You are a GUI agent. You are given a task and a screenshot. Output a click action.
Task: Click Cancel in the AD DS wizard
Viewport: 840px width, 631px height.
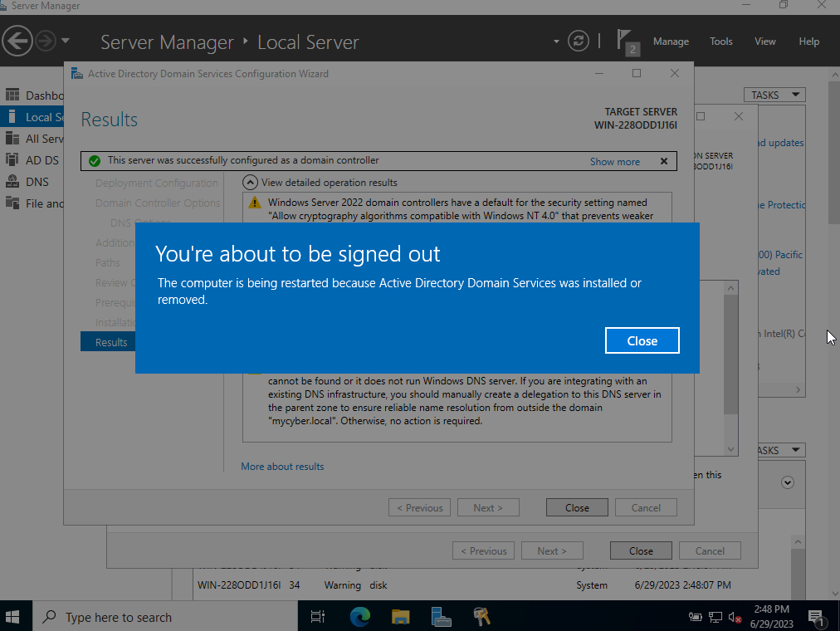click(646, 508)
